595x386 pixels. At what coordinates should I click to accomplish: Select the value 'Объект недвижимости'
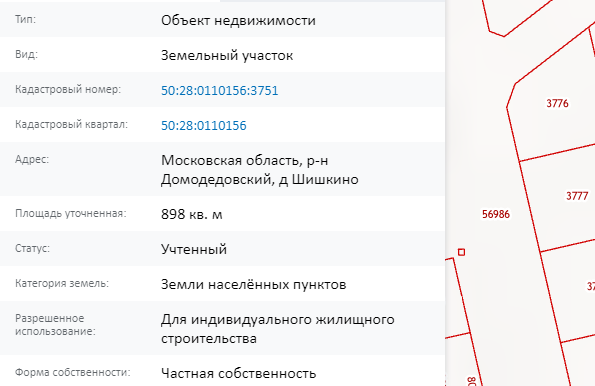point(238,20)
